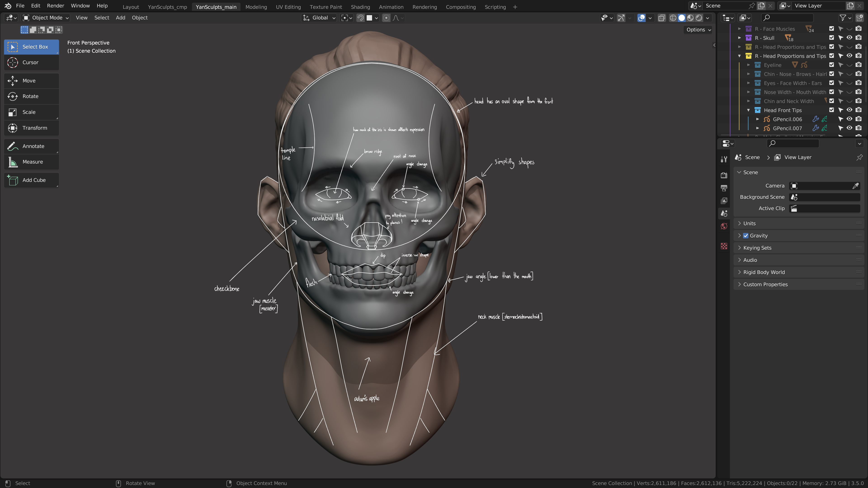The image size is (868, 488).
Task: Open Render Properties in the properties editor
Action: [x=724, y=176]
